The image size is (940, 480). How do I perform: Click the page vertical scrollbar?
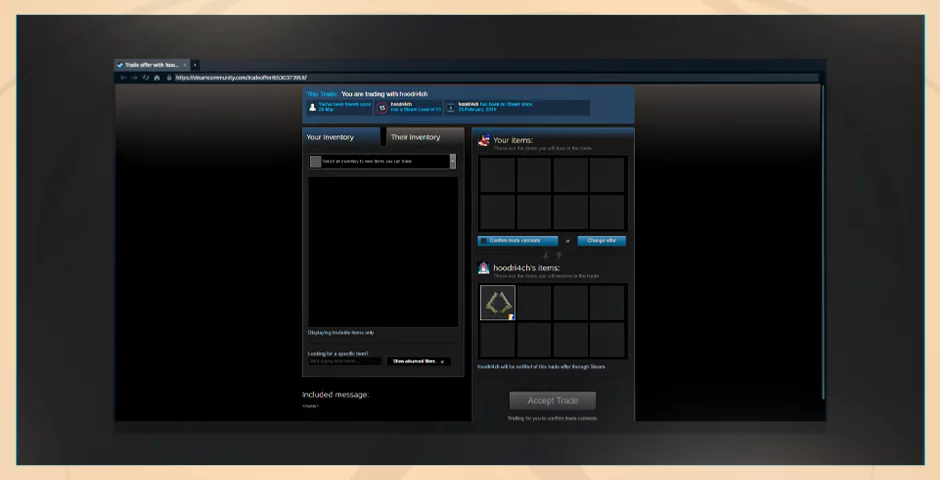tap(822, 240)
